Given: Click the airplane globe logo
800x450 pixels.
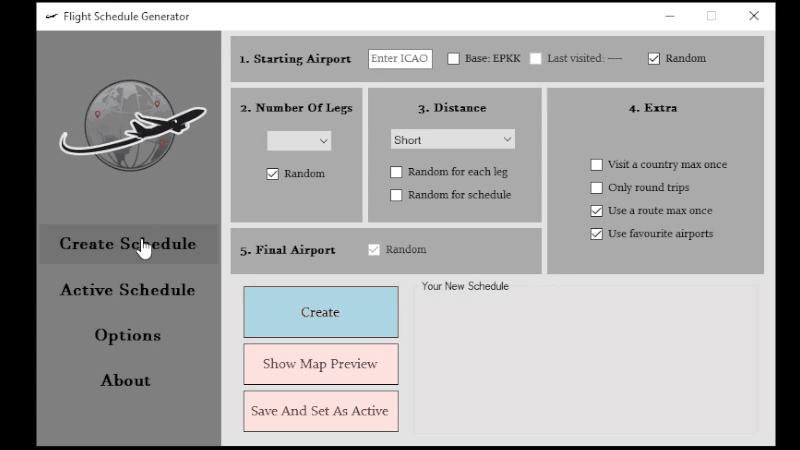Looking at the screenshot, I should (x=126, y=124).
